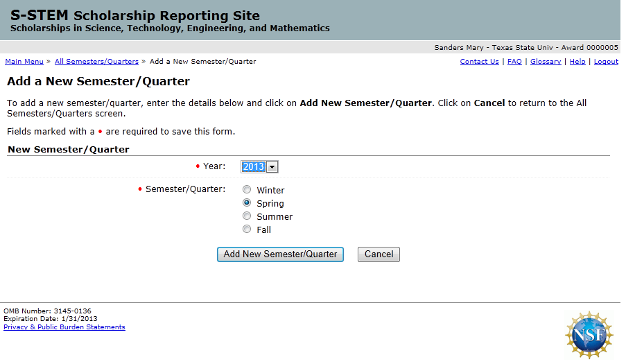This screenshot has width=635, height=364.
Task: Open the Glossary link
Action: (546, 62)
